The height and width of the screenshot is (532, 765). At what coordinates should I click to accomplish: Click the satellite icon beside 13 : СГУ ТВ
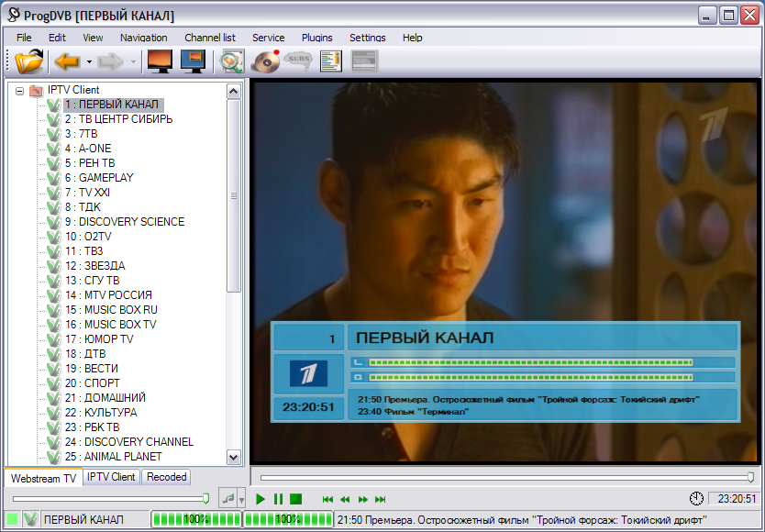(53, 280)
